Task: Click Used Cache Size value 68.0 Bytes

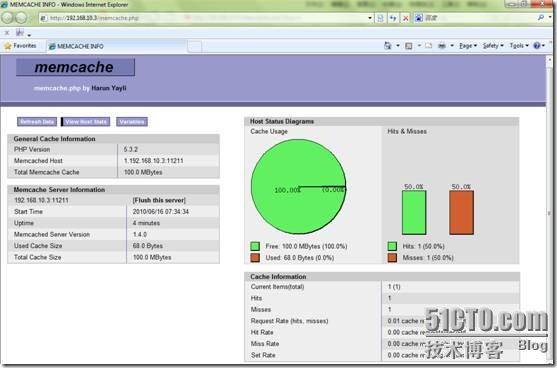Action: (x=148, y=246)
